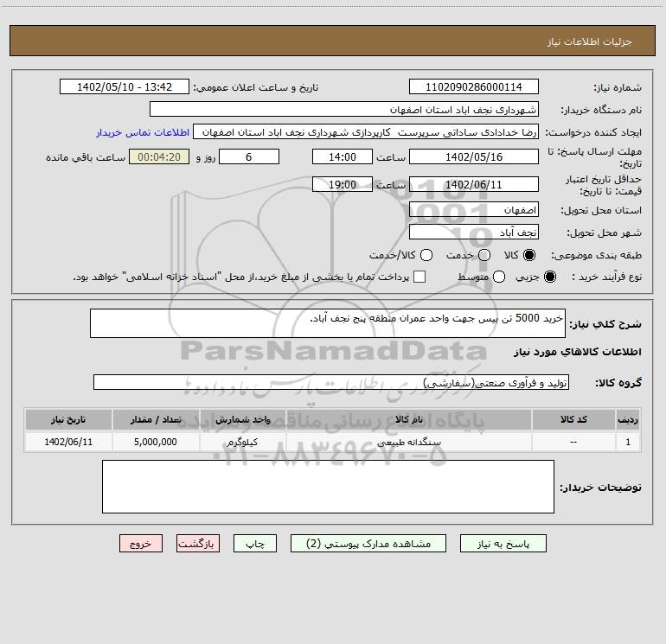Click the پاسخ به نیاز button
This screenshot has width=666, height=644.
(503, 544)
